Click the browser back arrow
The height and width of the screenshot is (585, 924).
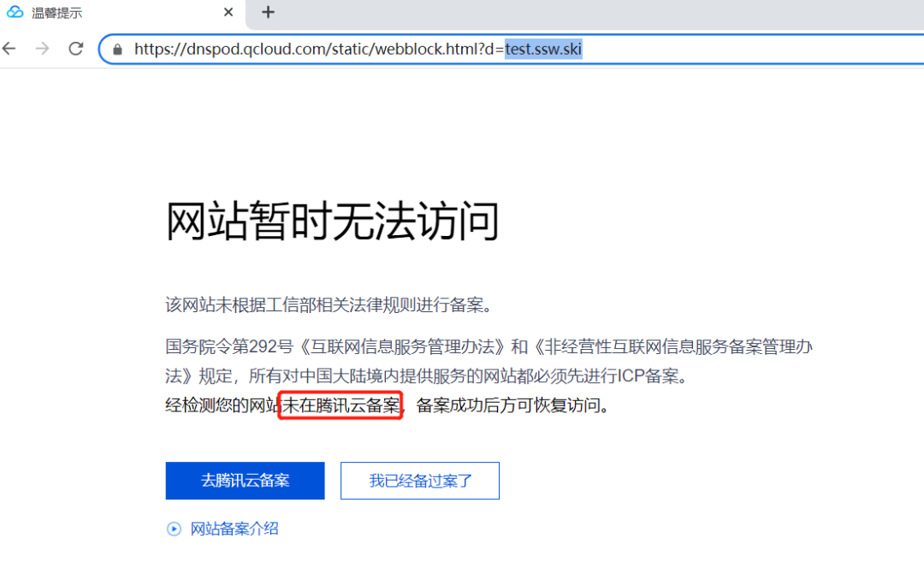pos(9,48)
